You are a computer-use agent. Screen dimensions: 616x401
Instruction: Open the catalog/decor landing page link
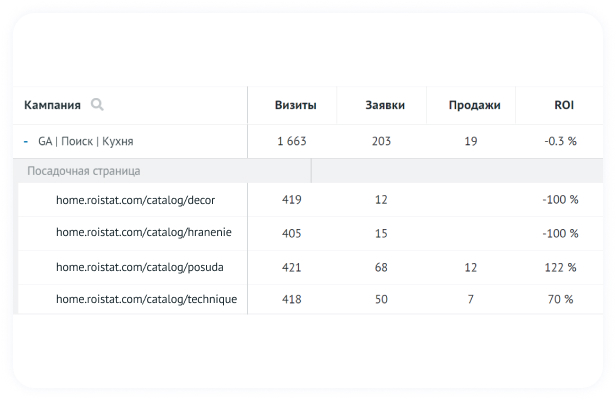pos(136,200)
